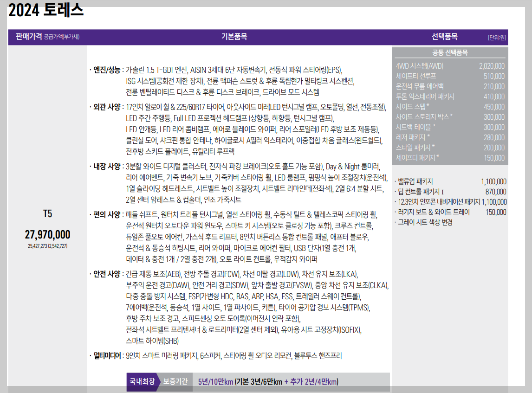Click the '12.3인치 인포콘 내비게이션 패키지' option
532x393 pixels.
[439, 202]
